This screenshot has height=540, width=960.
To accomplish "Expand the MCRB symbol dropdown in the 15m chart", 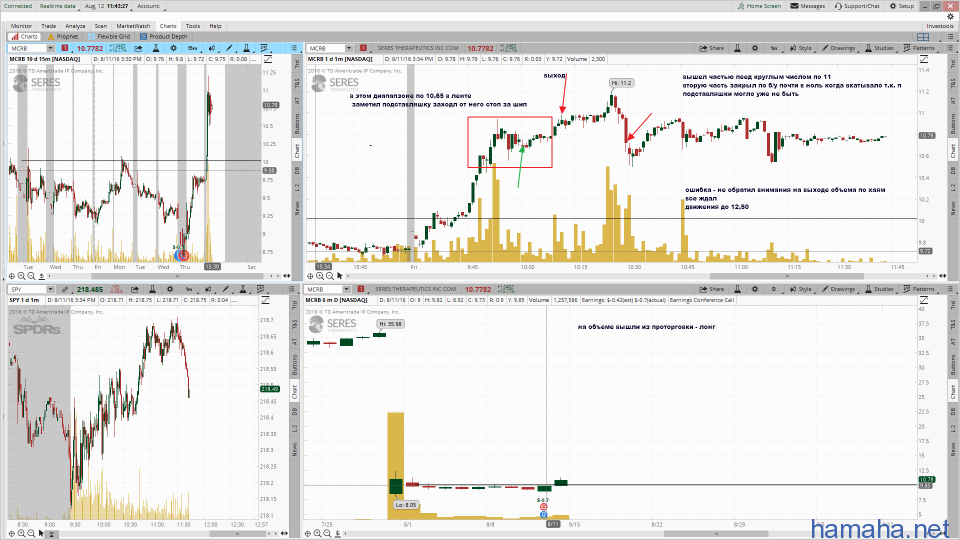I will (50, 48).
